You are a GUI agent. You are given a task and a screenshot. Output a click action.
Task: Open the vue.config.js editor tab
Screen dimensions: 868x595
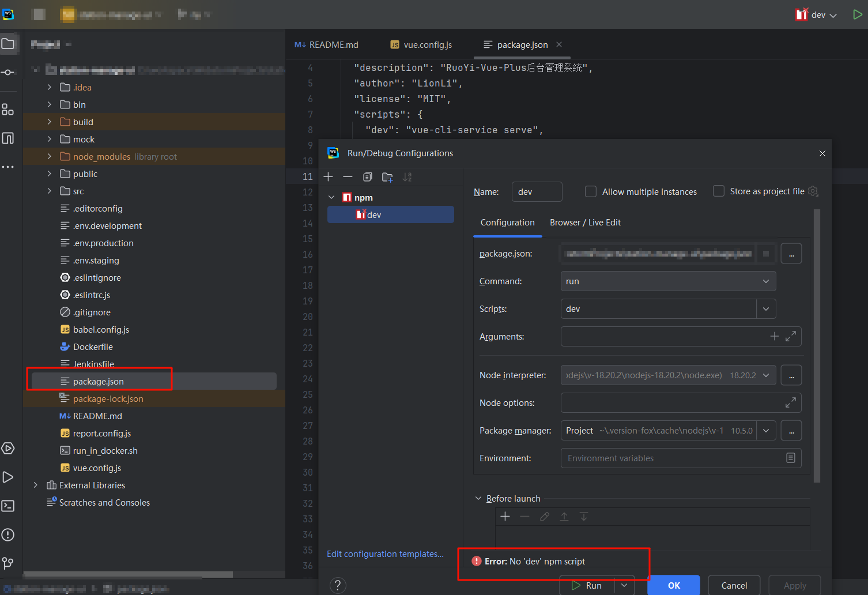coord(427,45)
